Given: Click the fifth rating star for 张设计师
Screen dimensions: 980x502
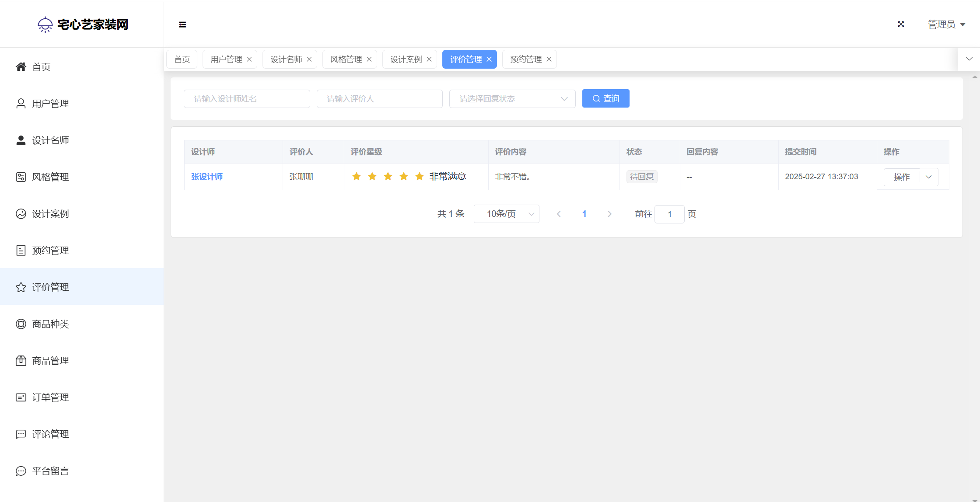Looking at the screenshot, I should 419,176.
